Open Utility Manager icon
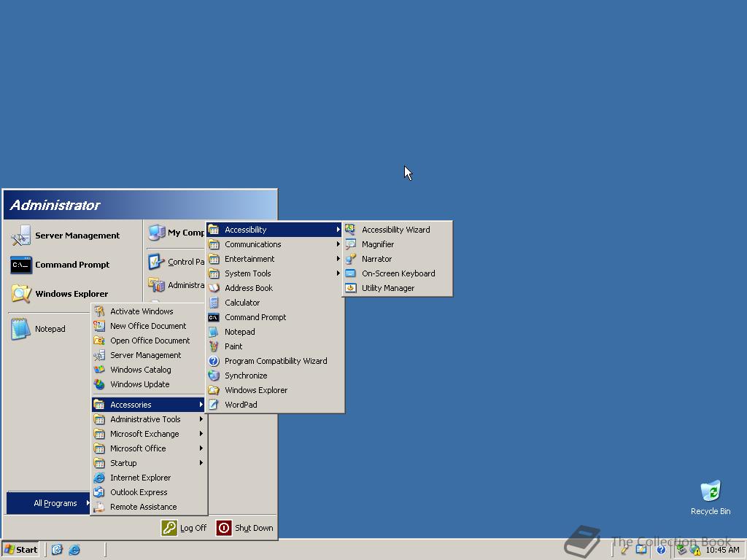 point(351,288)
